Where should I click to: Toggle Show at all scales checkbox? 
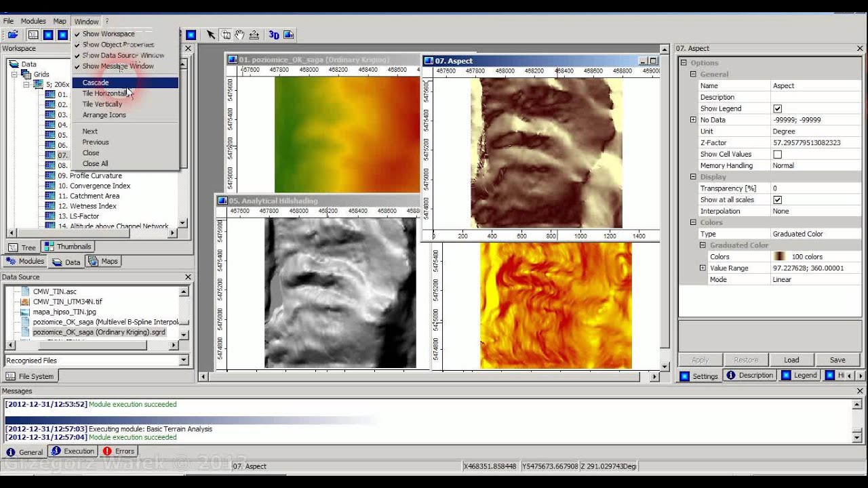click(x=777, y=200)
